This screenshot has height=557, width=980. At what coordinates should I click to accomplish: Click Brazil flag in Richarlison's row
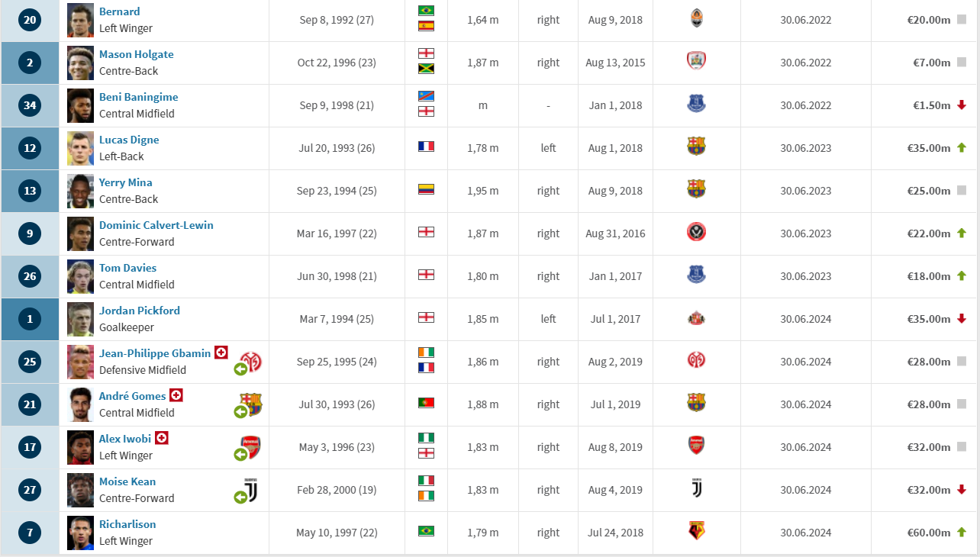click(x=426, y=531)
